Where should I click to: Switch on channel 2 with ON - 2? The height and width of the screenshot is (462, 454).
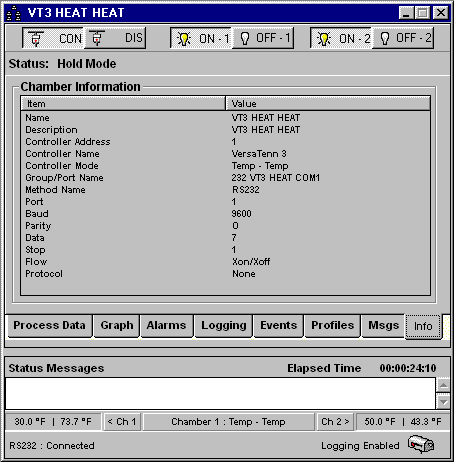(x=341, y=38)
